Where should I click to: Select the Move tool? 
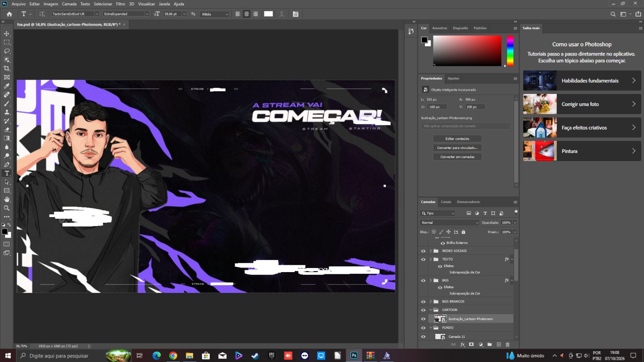coord(7,34)
